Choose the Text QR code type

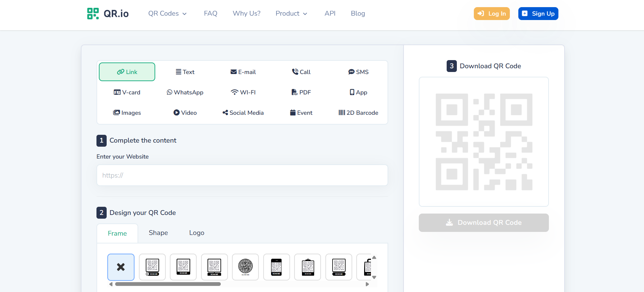point(185,72)
